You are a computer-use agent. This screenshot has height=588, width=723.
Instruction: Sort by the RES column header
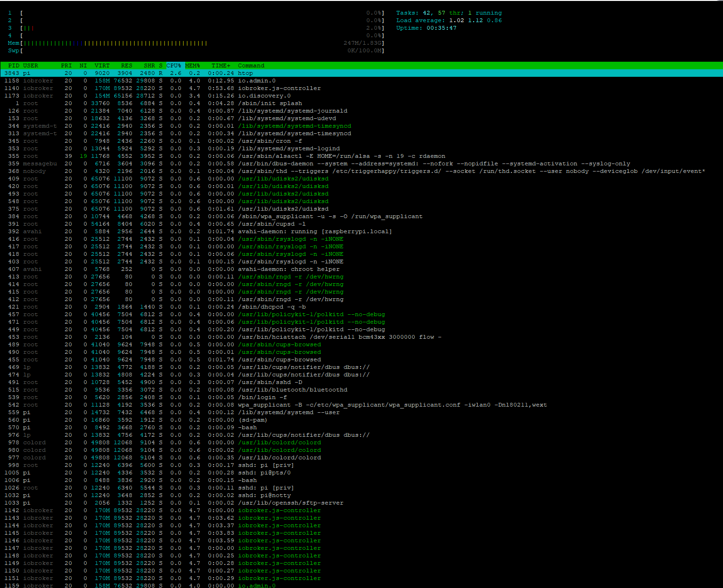pos(127,65)
